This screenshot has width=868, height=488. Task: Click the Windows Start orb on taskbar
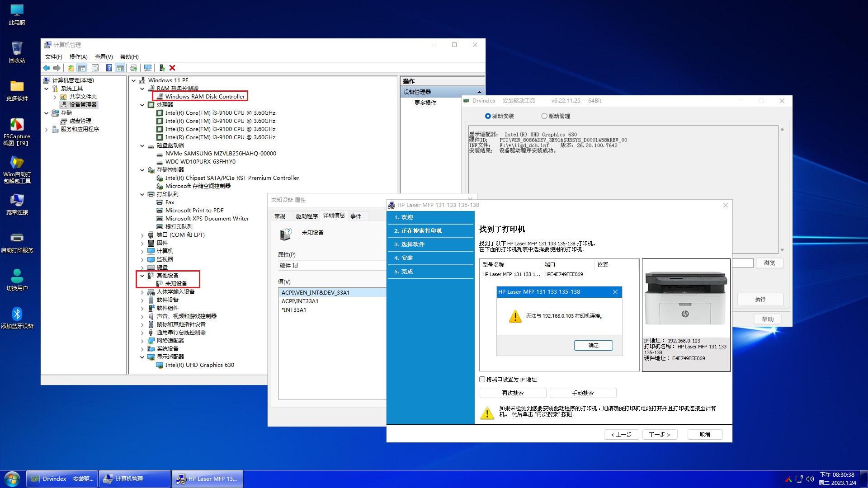tap(12, 479)
